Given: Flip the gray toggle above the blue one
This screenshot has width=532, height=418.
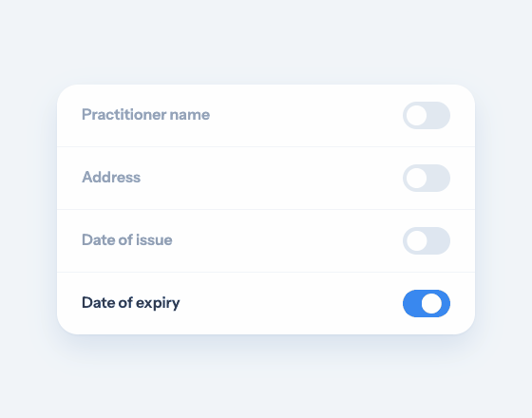Looking at the screenshot, I should pos(427,240).
